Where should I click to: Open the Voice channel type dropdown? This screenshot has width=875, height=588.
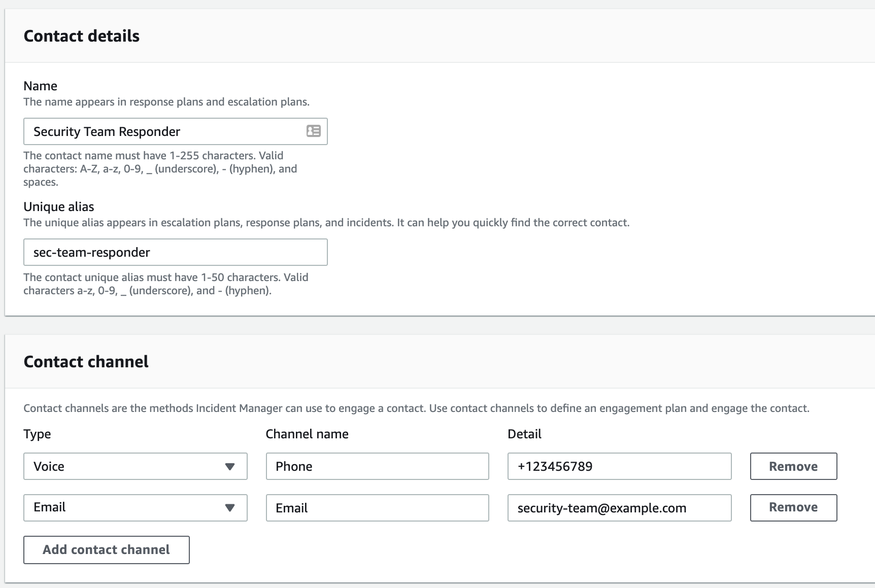coord(134,466)
